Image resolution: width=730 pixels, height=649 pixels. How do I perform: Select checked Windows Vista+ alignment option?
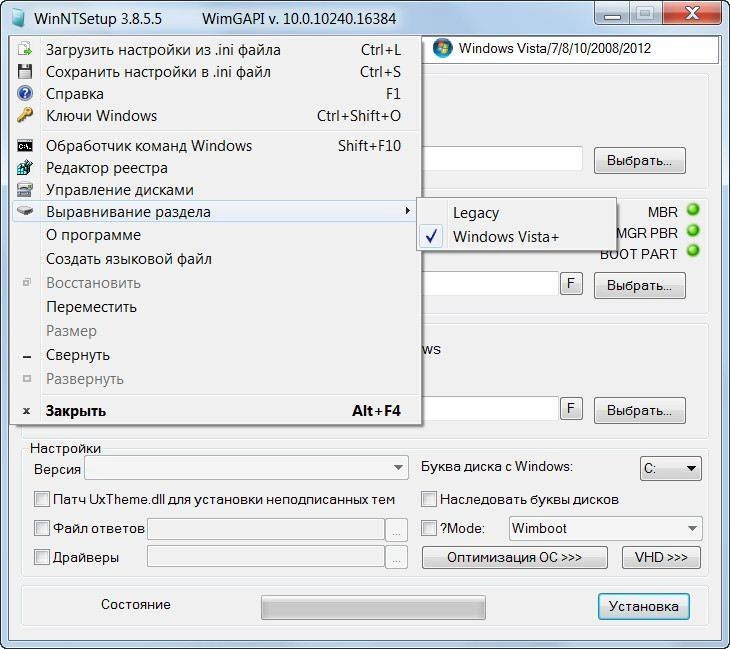516,237
